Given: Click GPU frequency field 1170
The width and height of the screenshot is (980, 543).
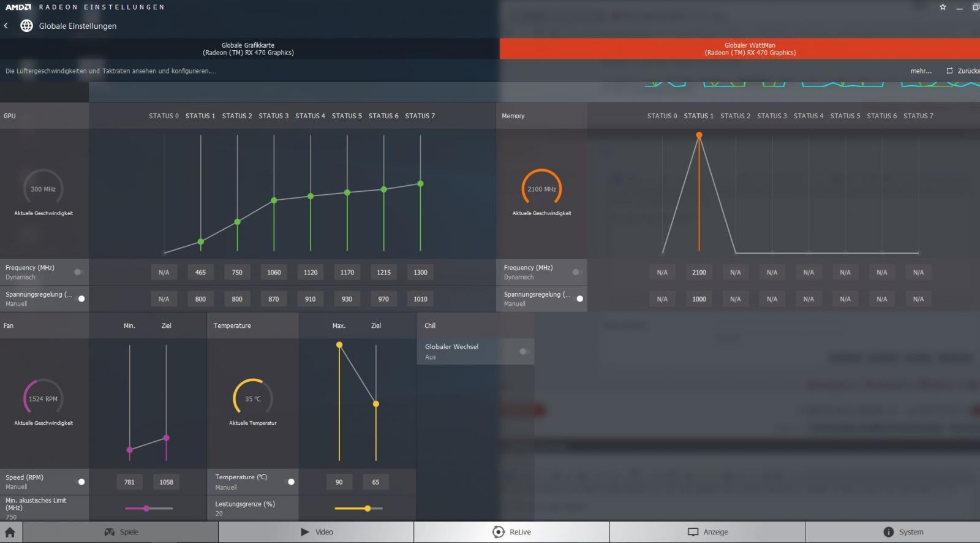Looking at the screenshot, I should [347, 272].
